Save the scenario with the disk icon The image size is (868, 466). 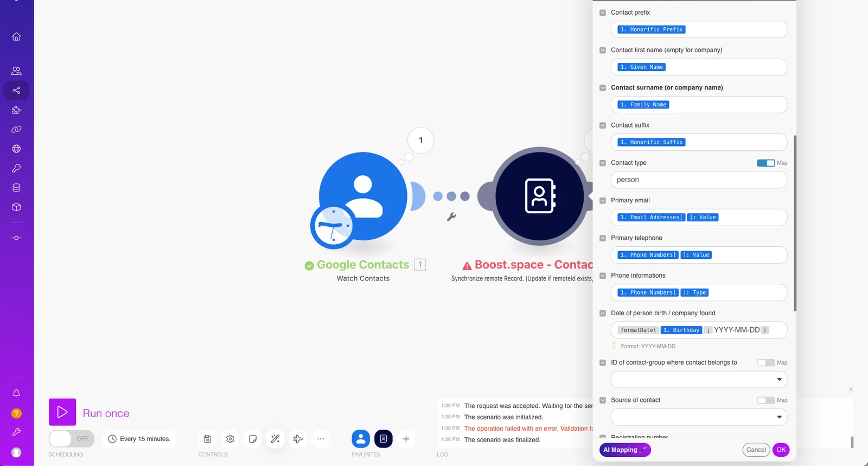207,439
